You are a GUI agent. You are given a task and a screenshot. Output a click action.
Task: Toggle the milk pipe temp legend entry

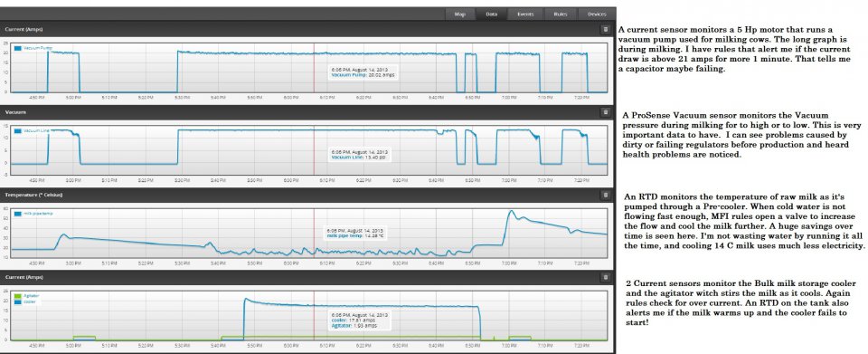click(x=33, y=214)
